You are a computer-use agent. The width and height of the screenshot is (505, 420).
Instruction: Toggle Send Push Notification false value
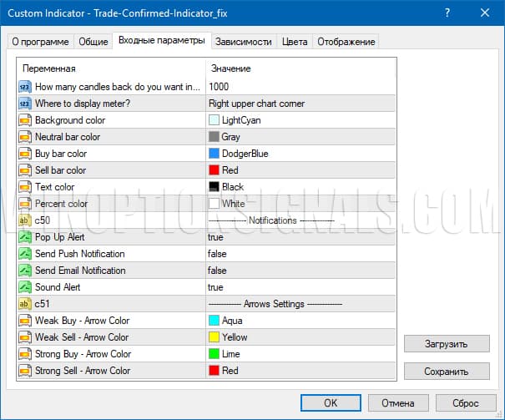coord(217,254)
